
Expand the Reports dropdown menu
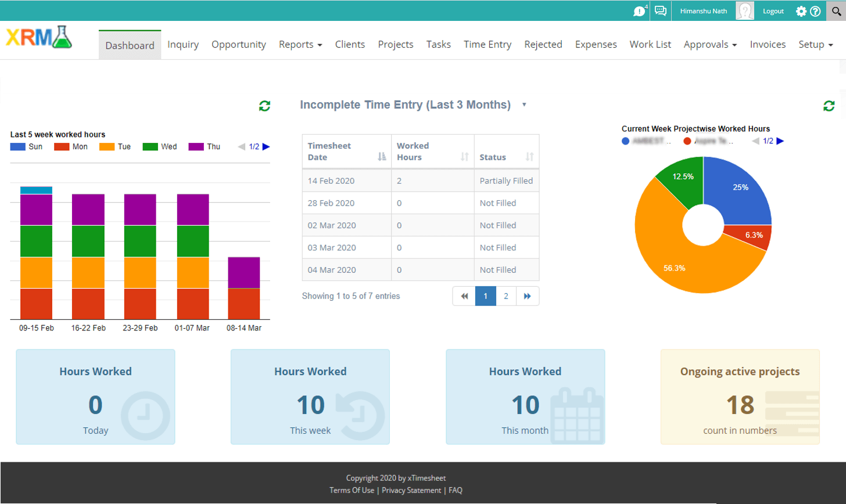tap(300, 45)
